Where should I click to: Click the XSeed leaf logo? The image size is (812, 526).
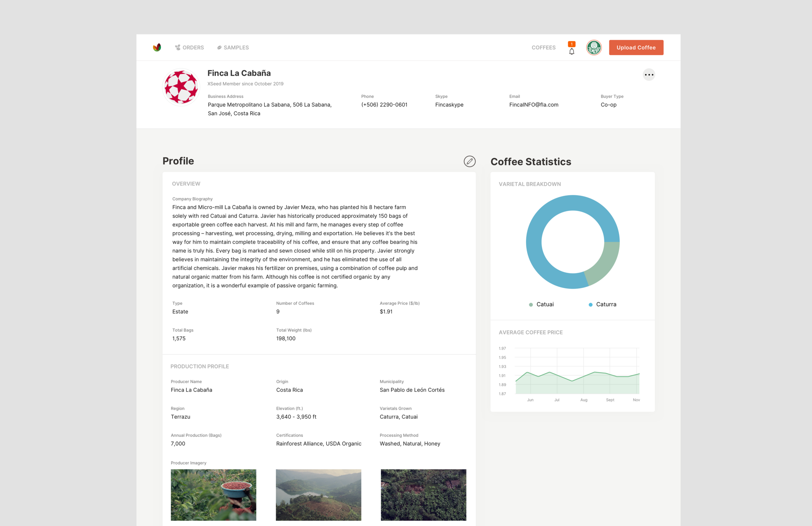point(157,47)
